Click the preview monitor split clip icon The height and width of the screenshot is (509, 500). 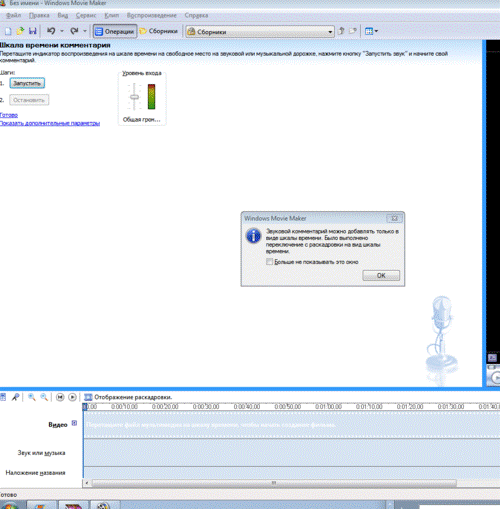(492, 358)
